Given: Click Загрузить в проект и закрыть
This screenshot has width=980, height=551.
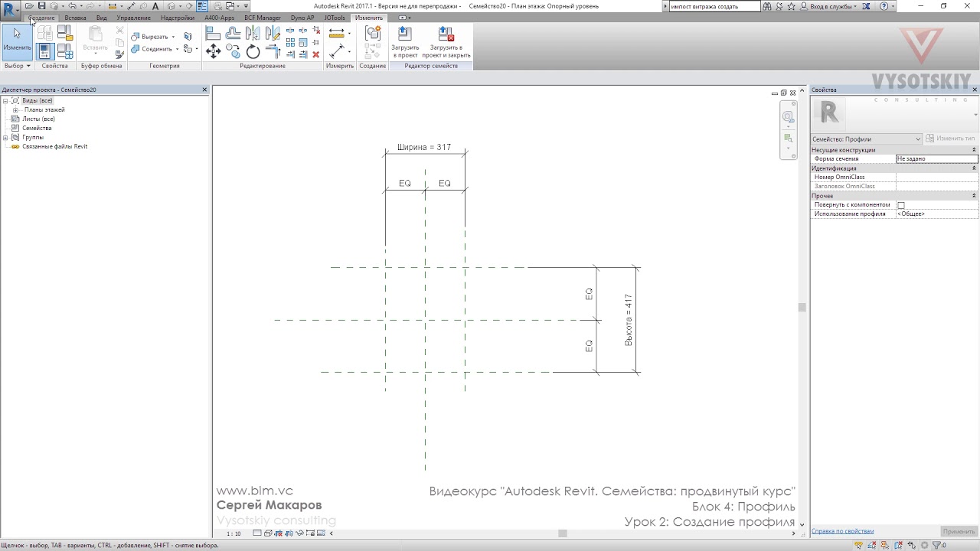Looking at the screenshot, I should tap(446, 42).
